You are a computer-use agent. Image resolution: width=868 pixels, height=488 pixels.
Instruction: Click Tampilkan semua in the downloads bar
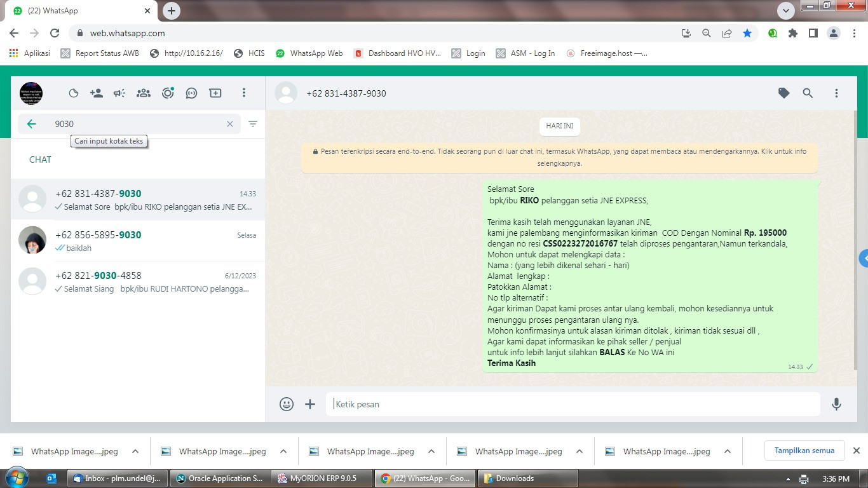click(x=804, y=451)
